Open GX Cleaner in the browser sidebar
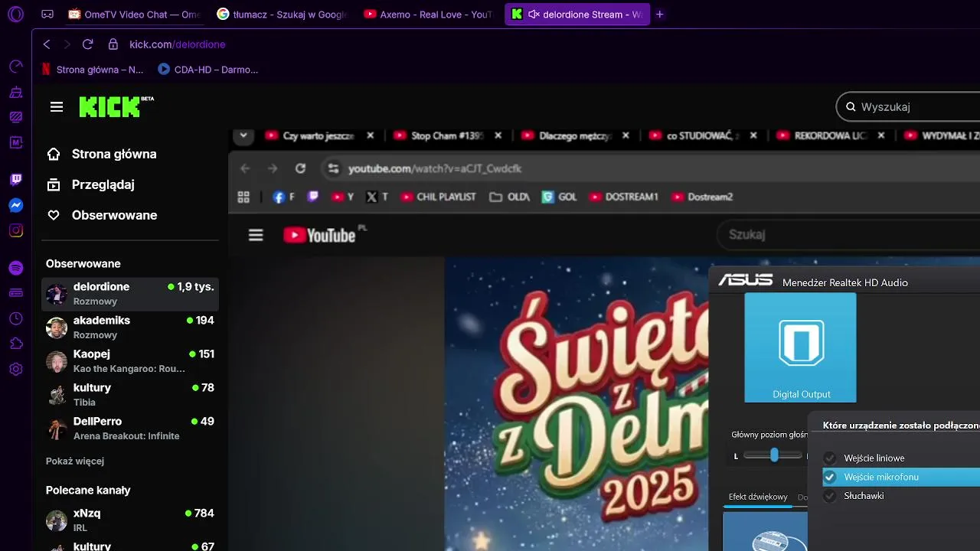Screen dimensions: 980x551 pos(15,93)
